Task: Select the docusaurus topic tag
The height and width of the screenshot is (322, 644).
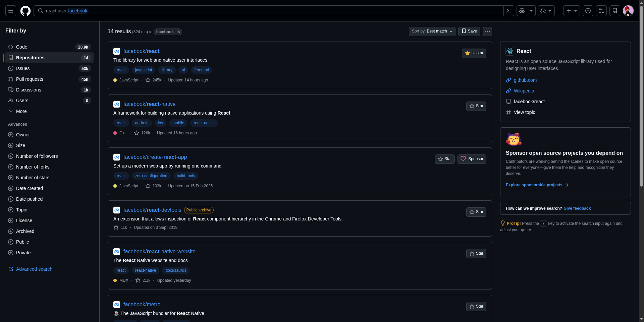Action: 176,270
